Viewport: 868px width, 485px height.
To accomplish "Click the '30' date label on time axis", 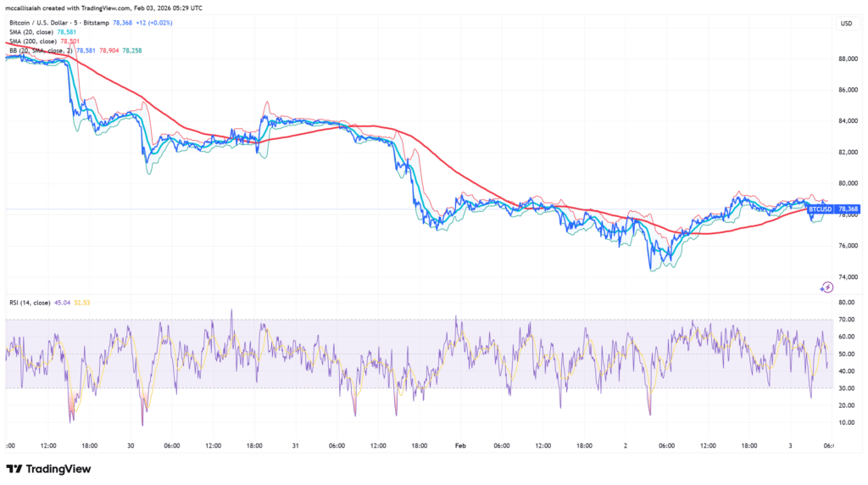I will 132,444.
